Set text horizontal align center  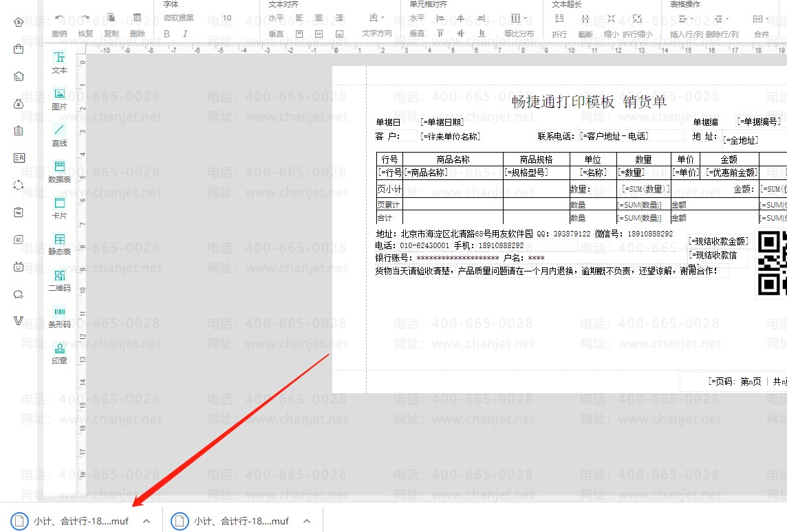pos(319,18)
